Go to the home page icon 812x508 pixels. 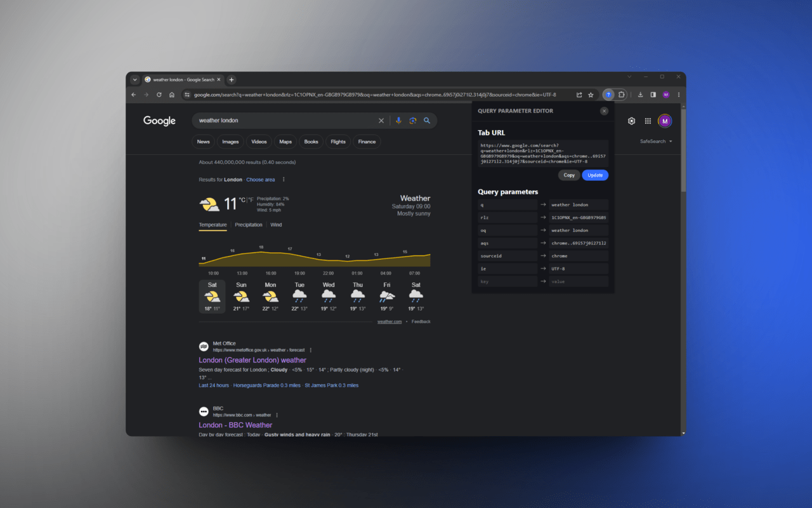172,95
